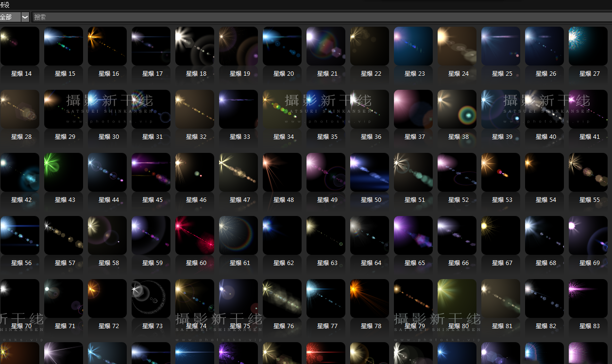Select the 星爆 41 magenta flare preset
The height and width of the screenshot is (364, 612).
click(588, 109)
